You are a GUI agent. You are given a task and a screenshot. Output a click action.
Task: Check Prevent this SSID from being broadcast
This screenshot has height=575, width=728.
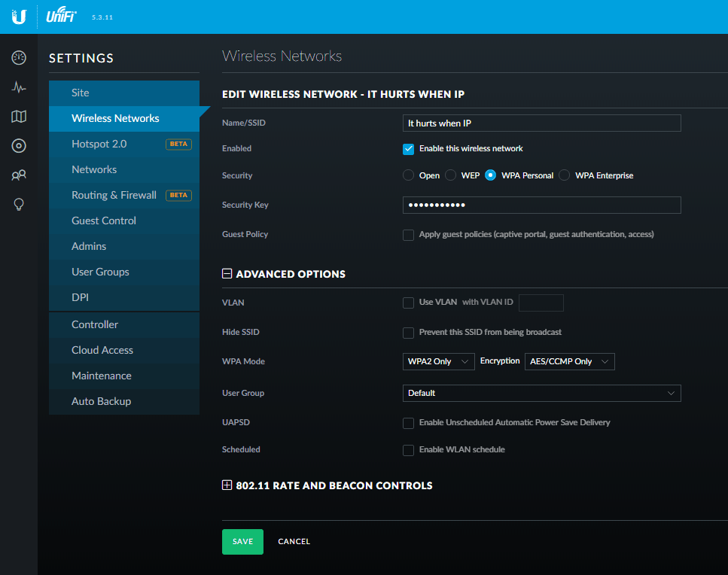click(x=408, y=333)
